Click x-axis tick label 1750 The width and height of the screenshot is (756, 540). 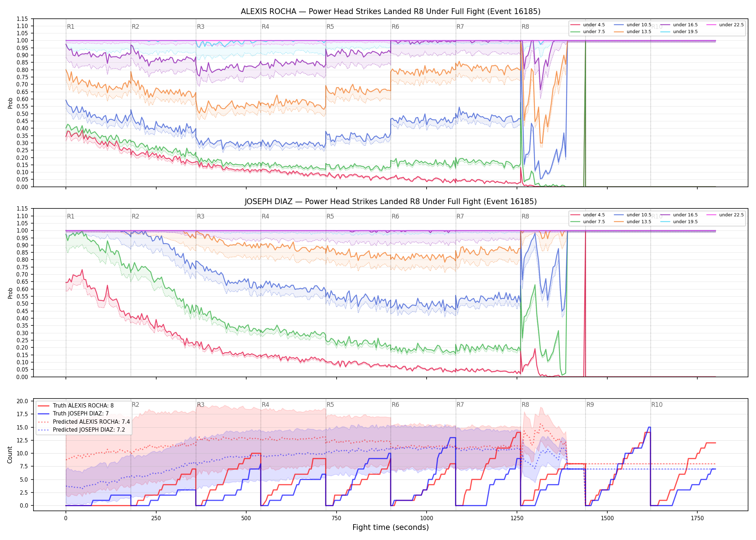coord(697,518)
